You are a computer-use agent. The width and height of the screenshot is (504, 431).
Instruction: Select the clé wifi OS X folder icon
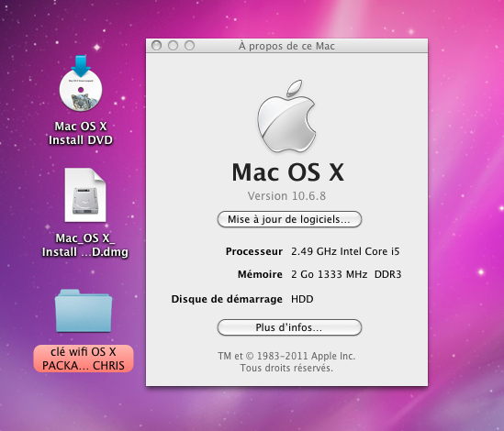click(x=84, y=311)
